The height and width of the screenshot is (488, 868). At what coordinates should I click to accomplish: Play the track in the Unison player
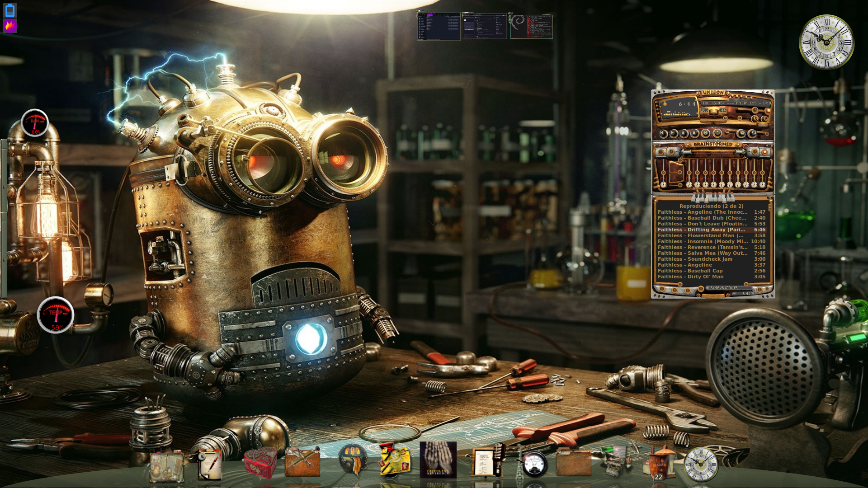(673, 132)
